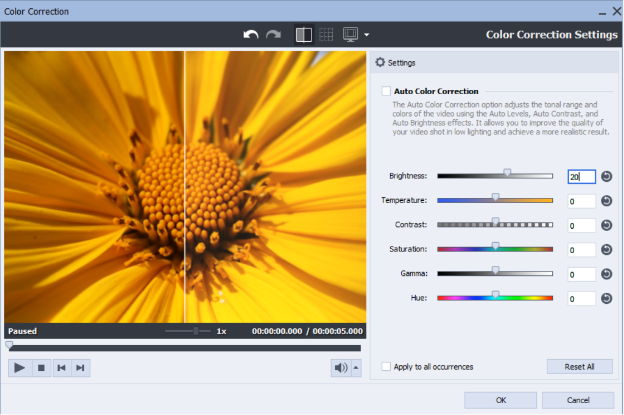Open the preview monitor dropdown
624x415 pixels.
click(366, 35)
